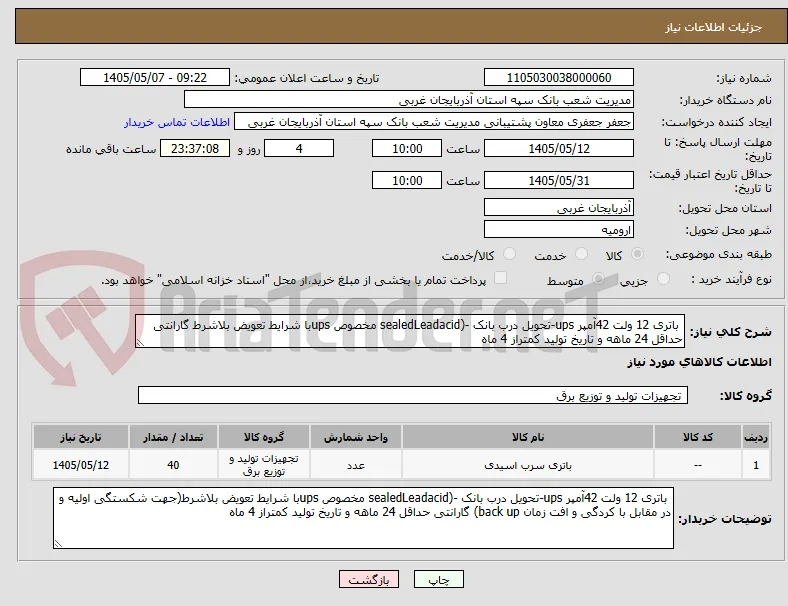Click the شرح کلی نیاز description textarea
Screen dimensions: 788x606
(410, 332)
